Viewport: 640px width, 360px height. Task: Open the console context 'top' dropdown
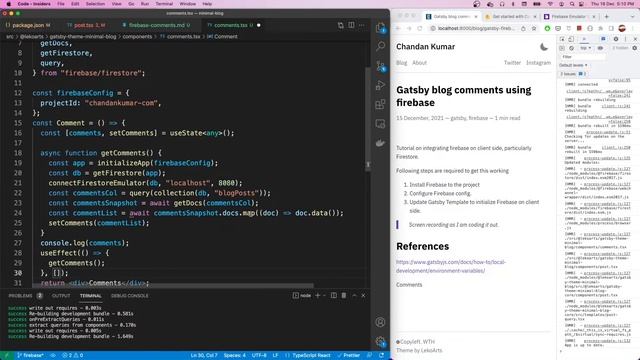point(586,48)
